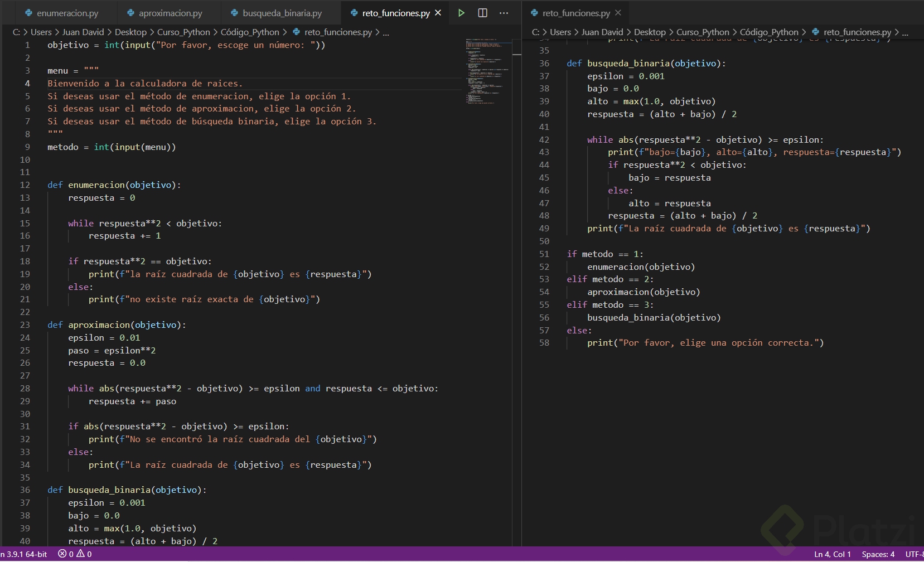The width and height of the screenshot is (924, 562).
Task: Click 'respuesta += 1' line
Action: tap(124, 236)
